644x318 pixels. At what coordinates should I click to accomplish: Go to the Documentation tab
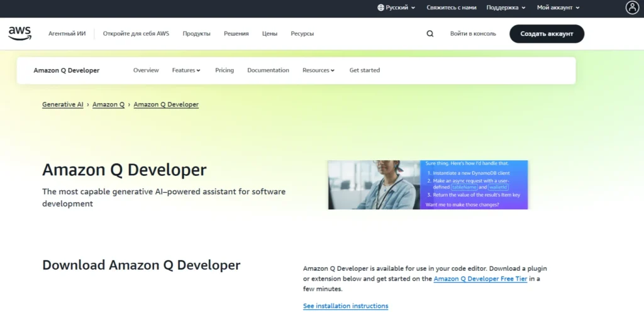tap(268, 70)
